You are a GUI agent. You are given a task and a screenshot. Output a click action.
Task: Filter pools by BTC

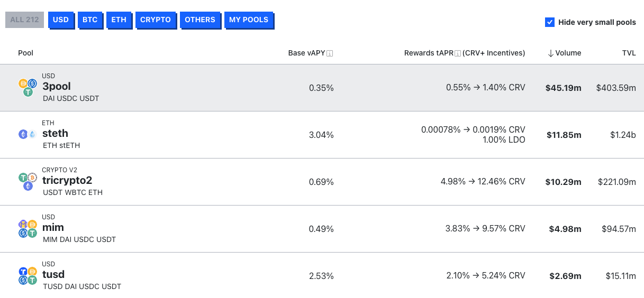[90, 20]
